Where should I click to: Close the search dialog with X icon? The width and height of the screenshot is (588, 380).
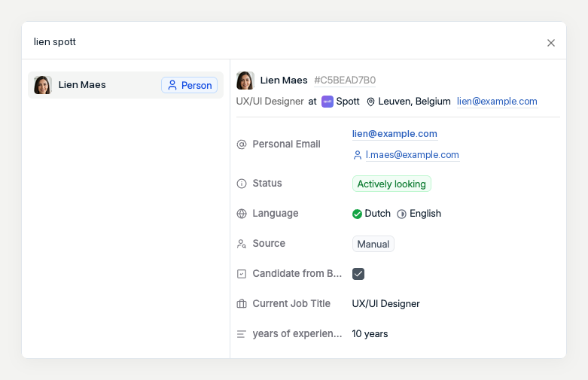pos(550,43)
